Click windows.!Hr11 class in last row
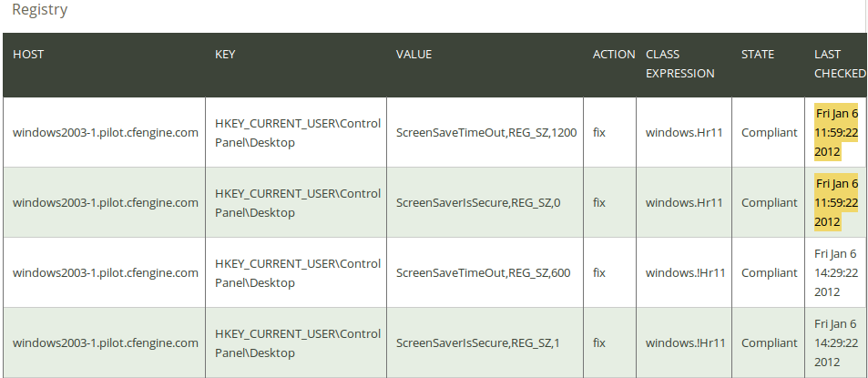The image size is (868, 378). [x=685, y=343]
